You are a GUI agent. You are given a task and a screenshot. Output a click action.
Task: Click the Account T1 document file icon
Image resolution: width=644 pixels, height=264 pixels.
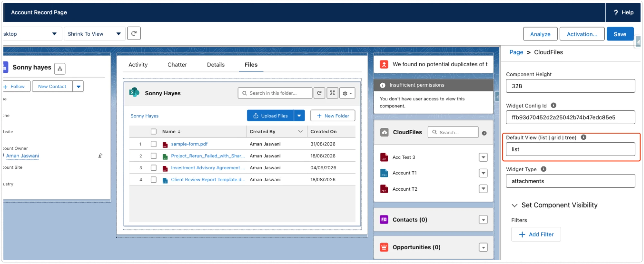(x=384, y=173)
